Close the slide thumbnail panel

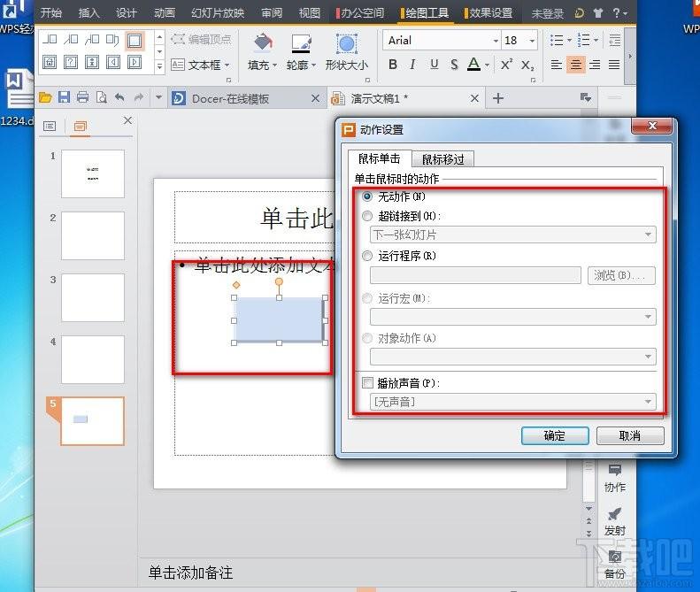127,120
